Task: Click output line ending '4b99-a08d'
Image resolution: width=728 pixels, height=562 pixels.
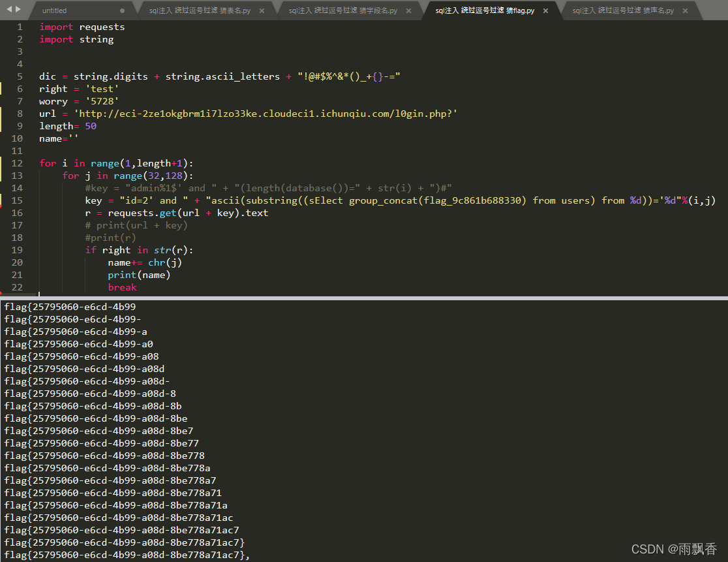Action: pyautogui.click(x=84, y=369)
